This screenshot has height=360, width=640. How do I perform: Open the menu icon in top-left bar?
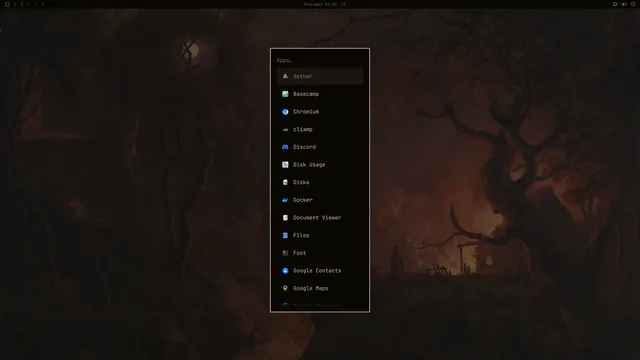[7, 4]
